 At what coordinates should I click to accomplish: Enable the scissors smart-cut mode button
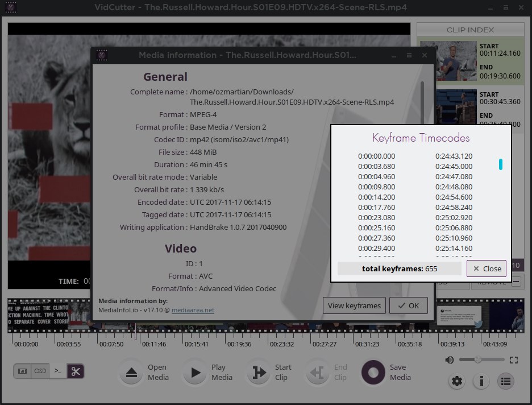point(75,371)
